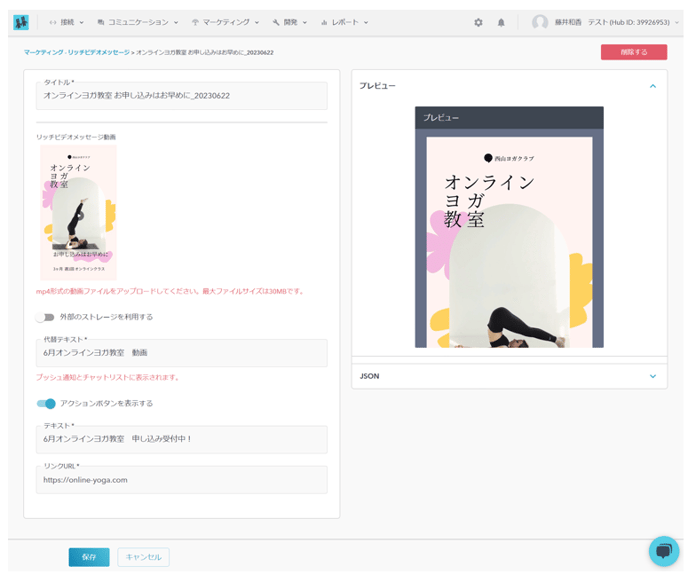Click the リンクURL input field

[x=182, y=480]
